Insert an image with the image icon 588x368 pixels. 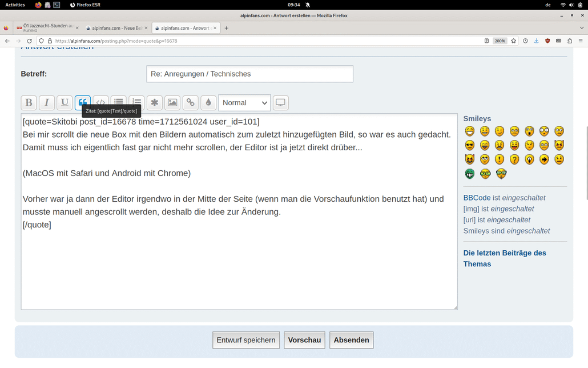pos(172,102)
